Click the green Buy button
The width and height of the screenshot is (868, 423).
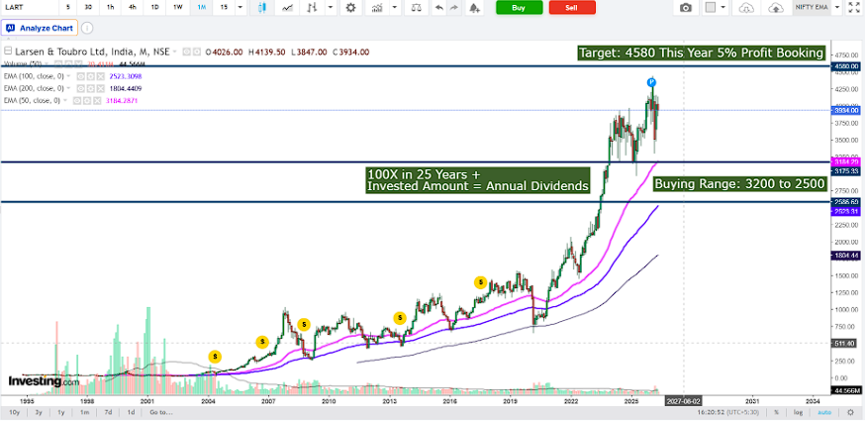pos(519,7)
